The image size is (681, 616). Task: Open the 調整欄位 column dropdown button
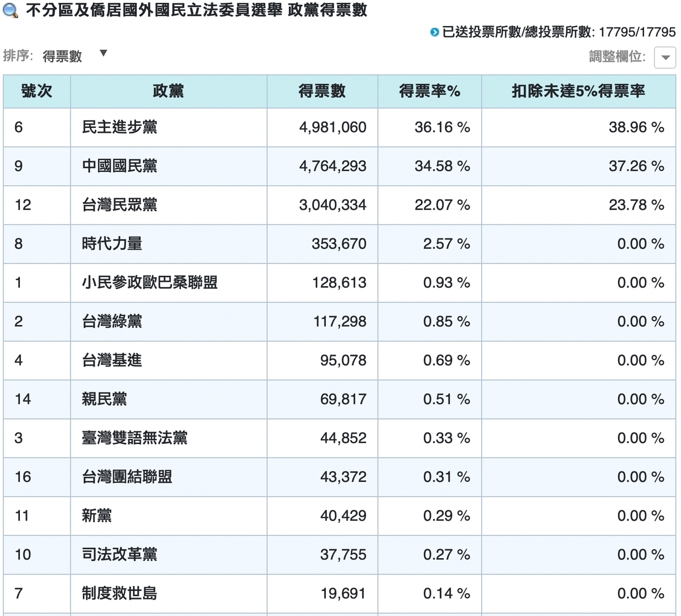click(665, 57)
